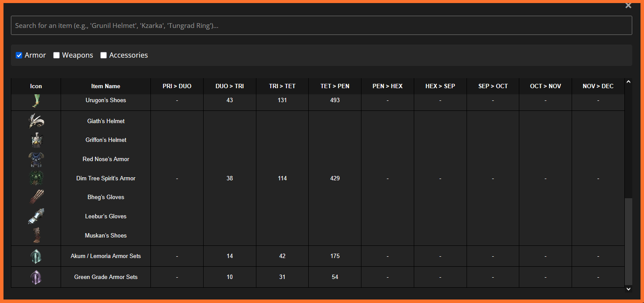Viewport: 644px width, 303px height.
Task: Focus the item search input field
Action: (321, 26)
